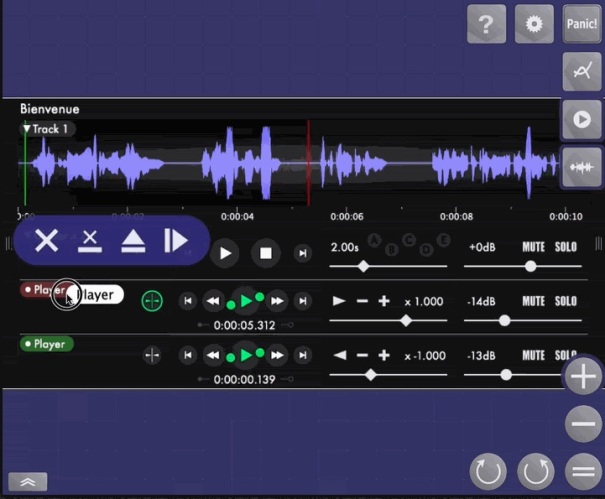Click the large X icon in the popup toolbar
The height and width of the screenshot is (499, 605).
pos(46,241)
